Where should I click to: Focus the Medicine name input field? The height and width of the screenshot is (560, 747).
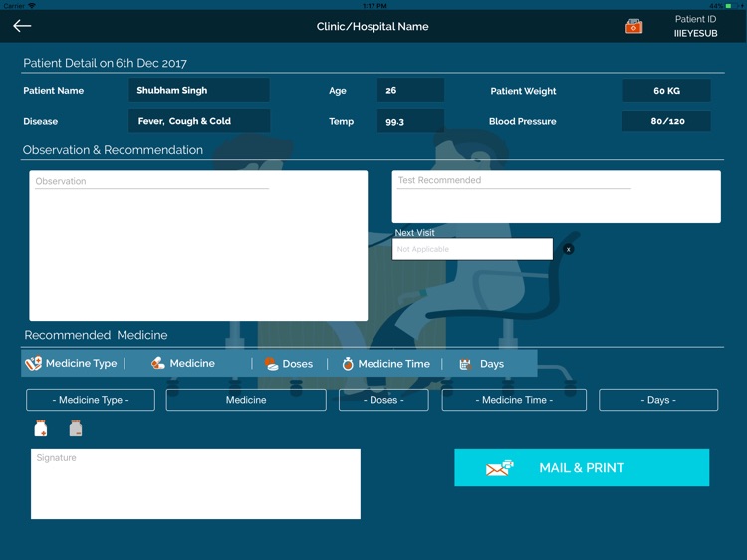tap(246, 400)
